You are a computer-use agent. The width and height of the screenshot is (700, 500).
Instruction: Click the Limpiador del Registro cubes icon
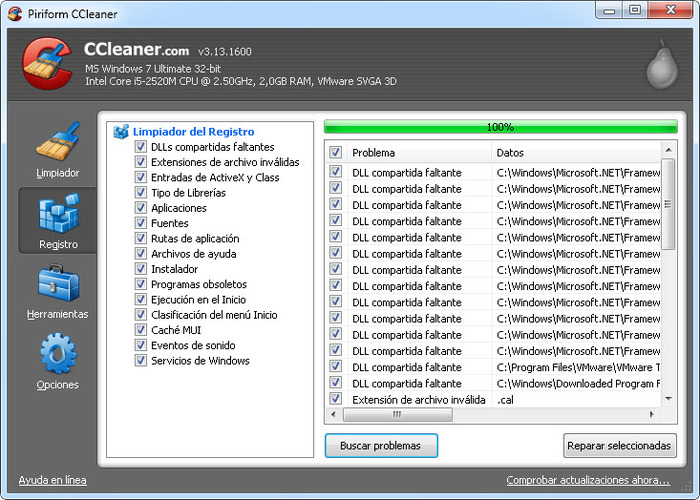coord(121,131)
